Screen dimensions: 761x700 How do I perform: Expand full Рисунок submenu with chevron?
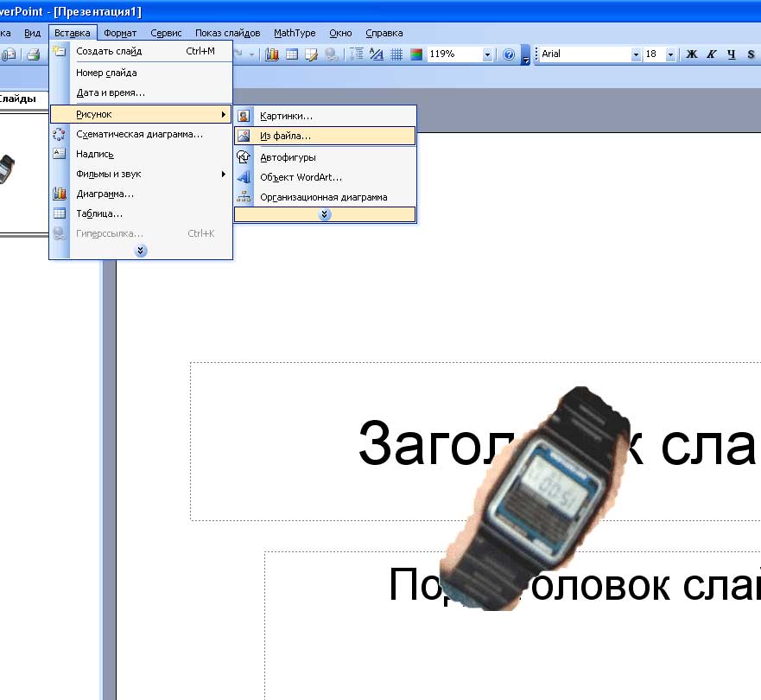325,214
